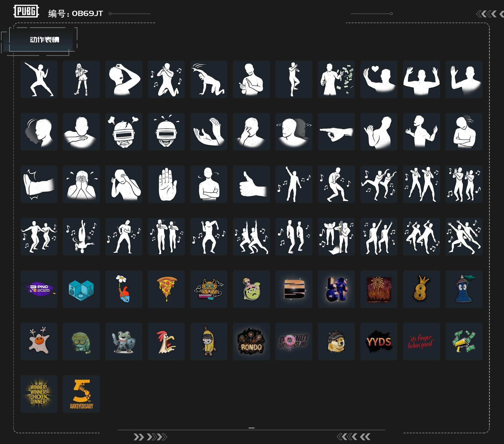Click the PUBG logo
Screen dimensions: 504x444
[26, 11]
